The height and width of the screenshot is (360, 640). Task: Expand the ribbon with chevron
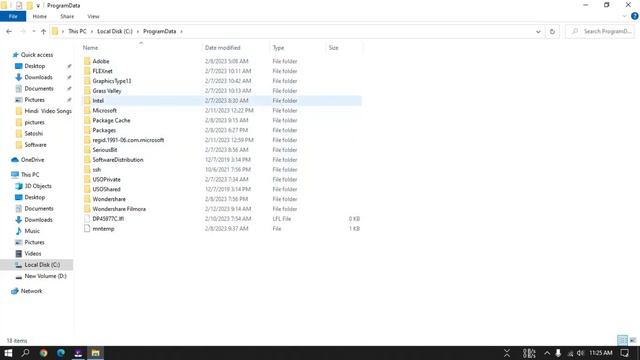click(624, 16)
